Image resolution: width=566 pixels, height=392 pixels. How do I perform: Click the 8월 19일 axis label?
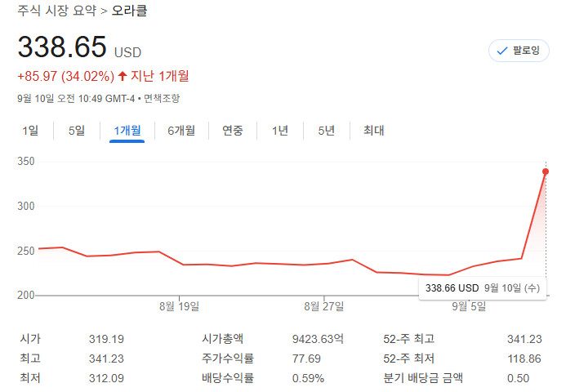click(180, 306)
